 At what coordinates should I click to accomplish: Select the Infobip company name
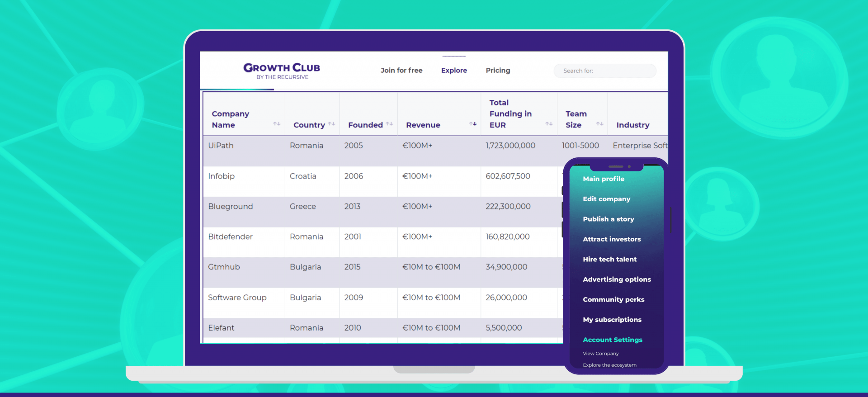[221, 176]
